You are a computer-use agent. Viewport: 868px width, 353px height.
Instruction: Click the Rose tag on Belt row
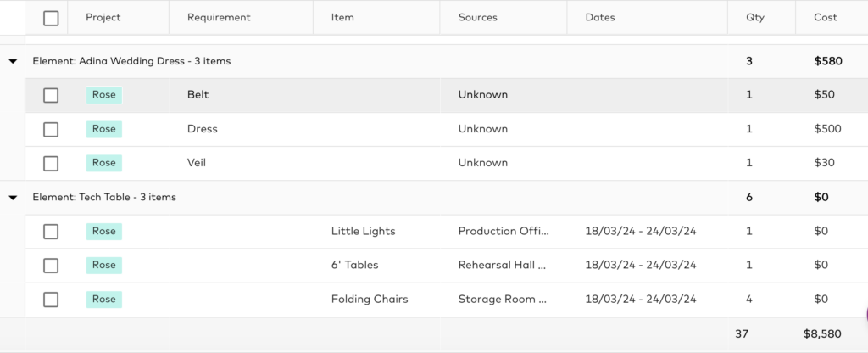[104, 95]
